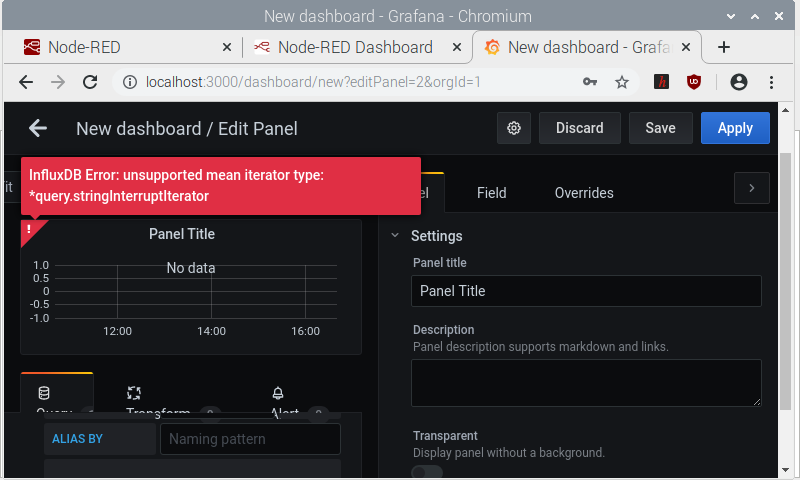Minimize window with title bar down chevron
Viewport: 800px width, 480px height.
(x=731, y=16)
